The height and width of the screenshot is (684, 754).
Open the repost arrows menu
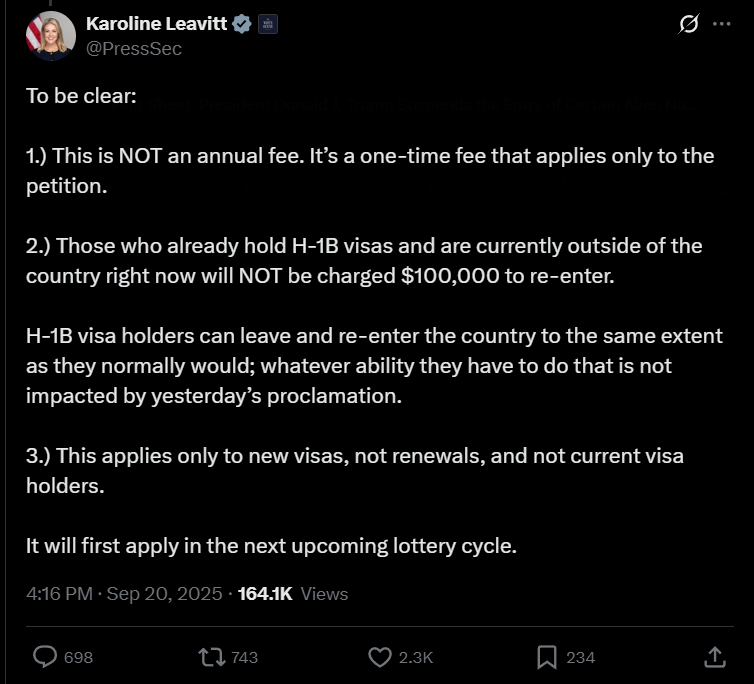pos(211,656)
